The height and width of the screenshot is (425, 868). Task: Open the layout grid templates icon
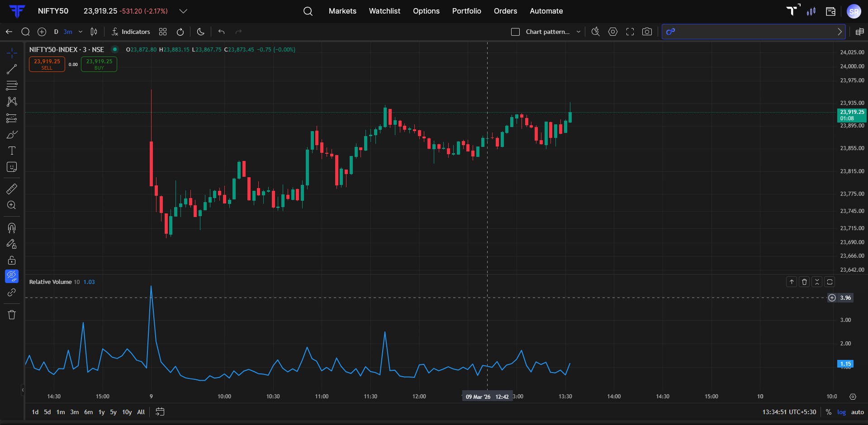tap(163, 32)
